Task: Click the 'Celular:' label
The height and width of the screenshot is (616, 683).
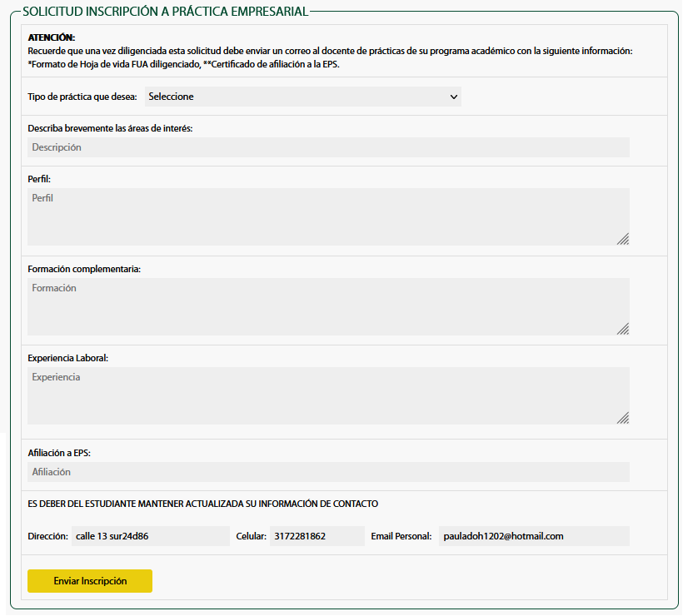Action: [x=252, y=536]
